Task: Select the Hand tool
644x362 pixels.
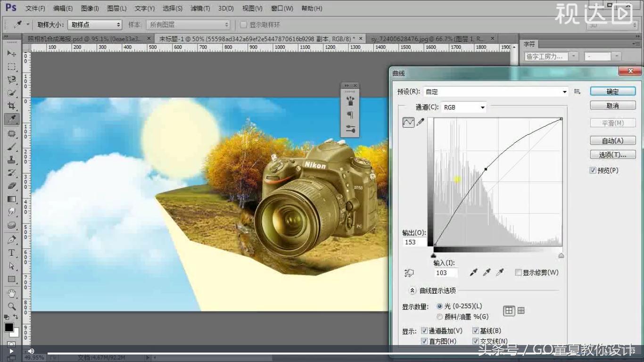Action: pyautogui.click(x=12, y=292)
